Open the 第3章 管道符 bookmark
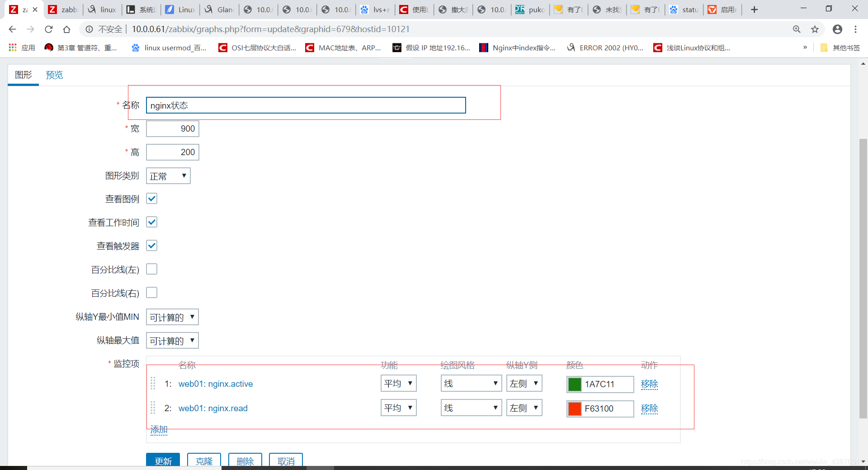 click(81, 47)
